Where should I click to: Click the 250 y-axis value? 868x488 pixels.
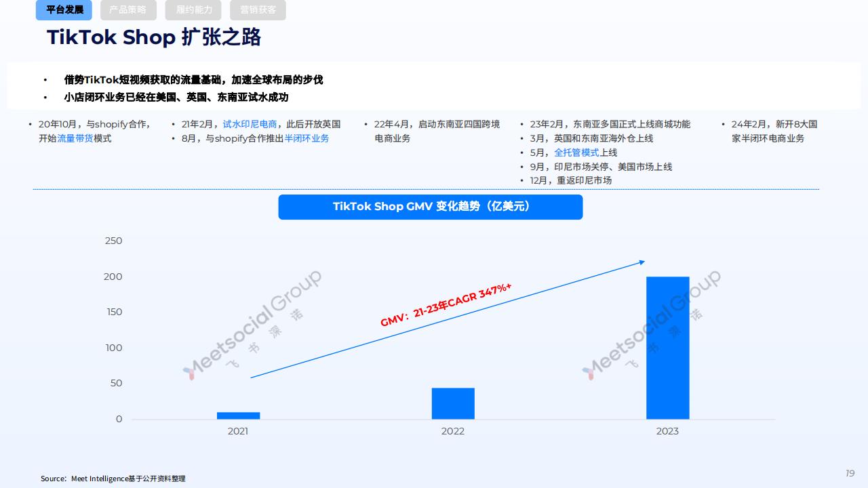[114, 241]
